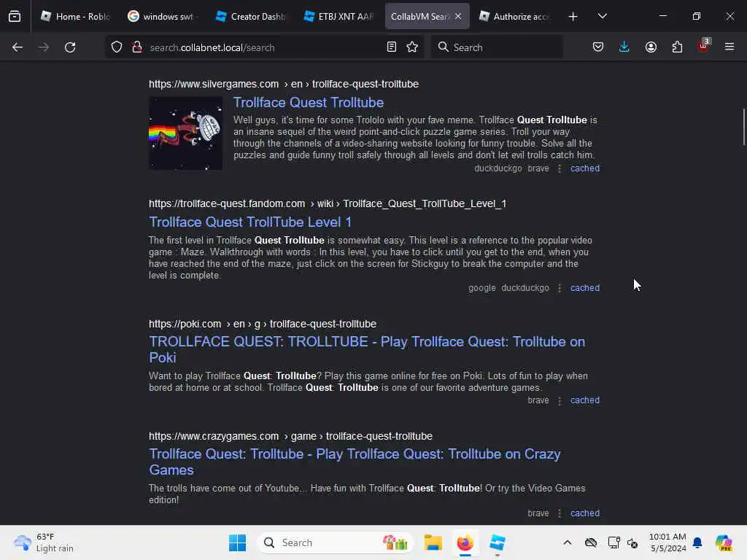
Task: Open cached copy of crazygames result
Action: pyautogui.click(x=584, y=513)
